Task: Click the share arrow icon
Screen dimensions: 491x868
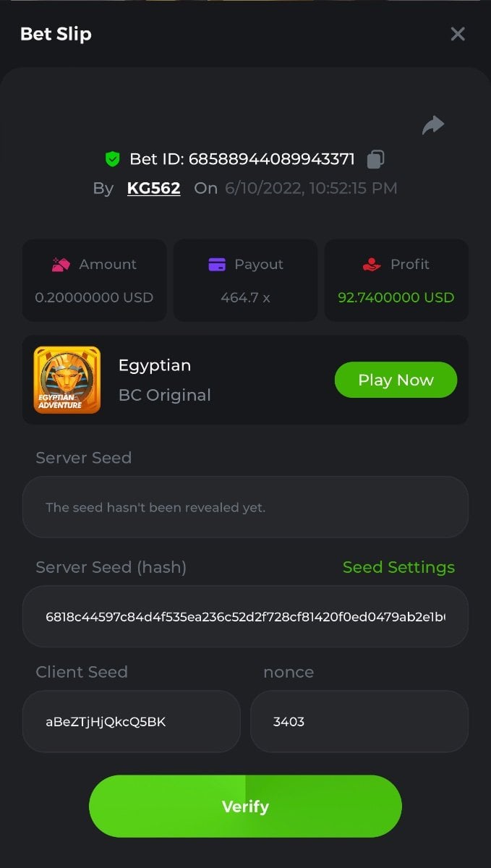Action: click(x=432, y=125)
